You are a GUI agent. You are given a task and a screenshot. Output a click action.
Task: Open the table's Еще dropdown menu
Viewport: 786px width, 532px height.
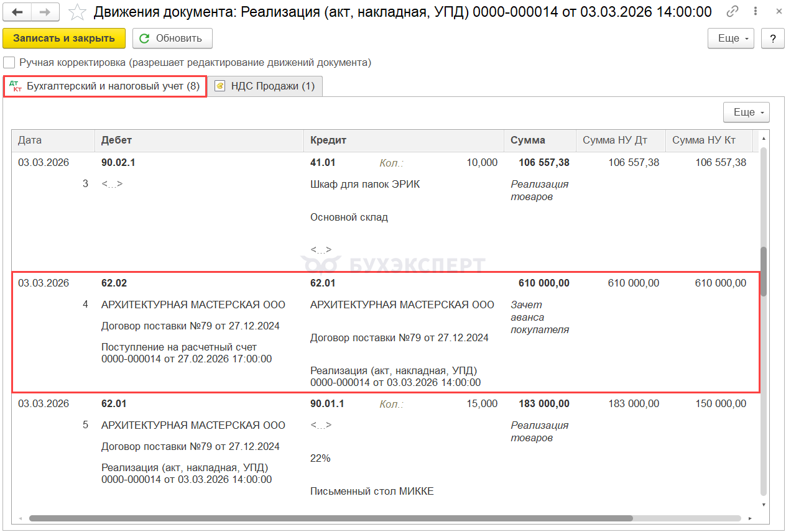click(747, 112)
